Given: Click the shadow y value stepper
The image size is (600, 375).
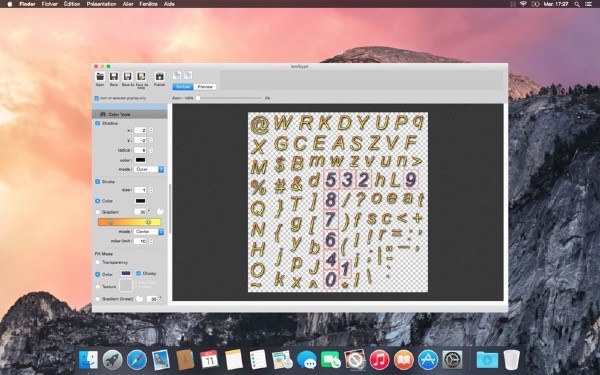Looking at the screenshot, I should point(151,140).
